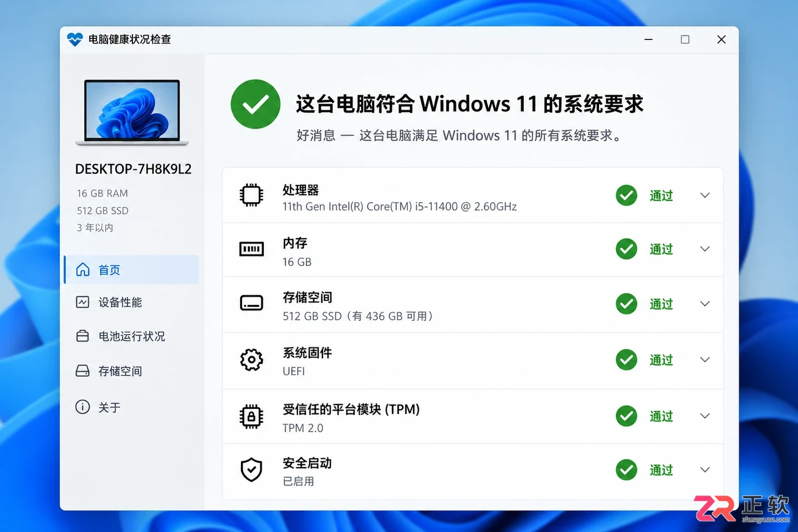Expand the 内存 row chevron
The image size is (798, 532).
click(x=705, y=249)
